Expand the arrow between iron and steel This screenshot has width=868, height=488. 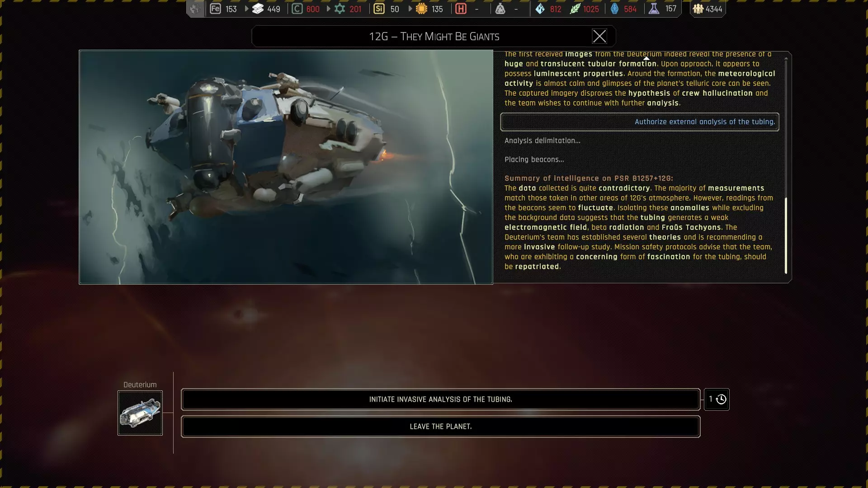pyautogui.click(x=246, y=9)
